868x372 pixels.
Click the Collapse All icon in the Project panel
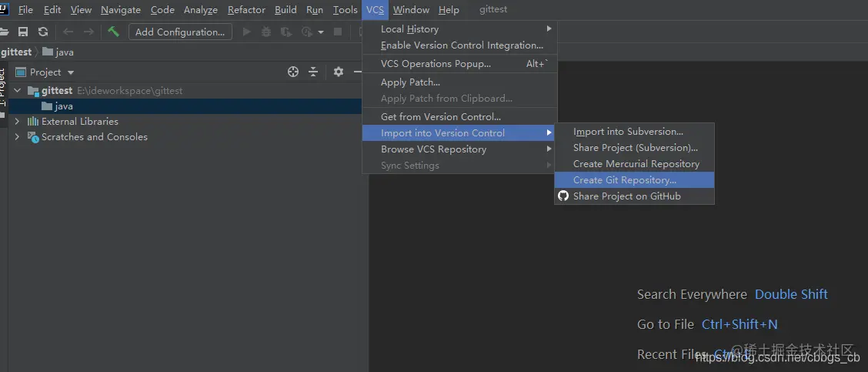pyautogui.click(x=313, y=72)
